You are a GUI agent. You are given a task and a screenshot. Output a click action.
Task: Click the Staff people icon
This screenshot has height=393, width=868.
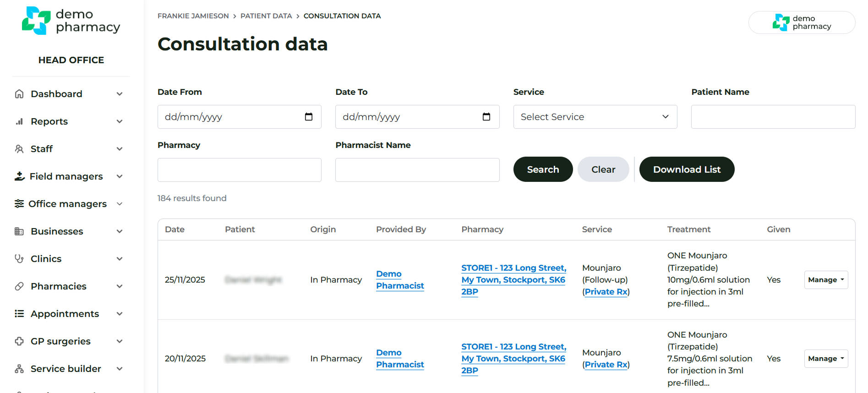click(19, 149)
